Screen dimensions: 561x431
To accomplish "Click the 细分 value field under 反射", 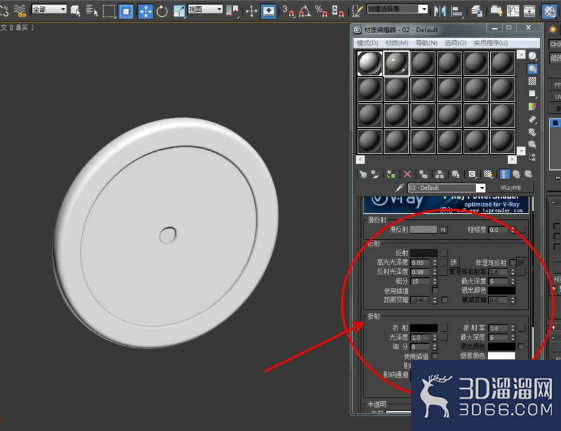I will pos(420,281).
